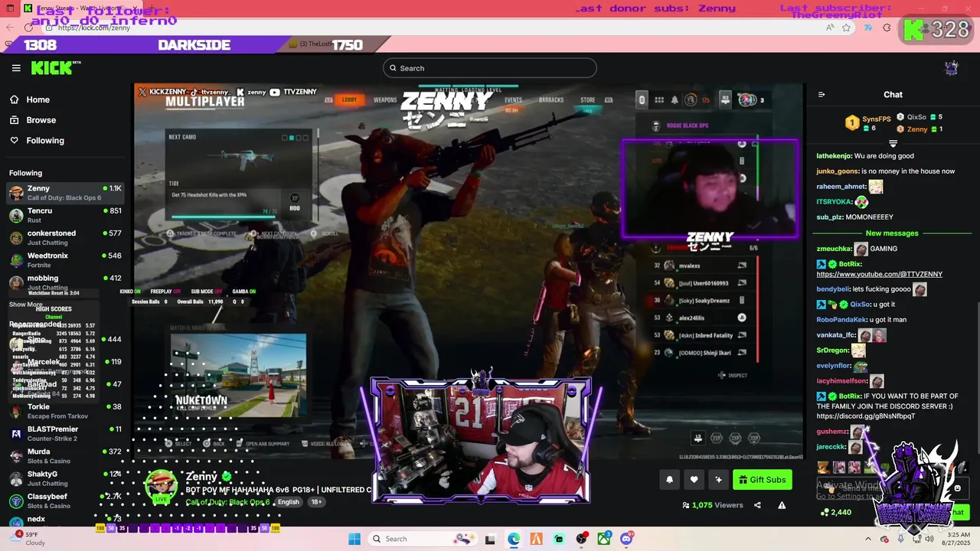Viewport: 980px width, 551px height.
Task: Open Call of Duty: Black Ops 6 category link
Action: tap(227, 502)
